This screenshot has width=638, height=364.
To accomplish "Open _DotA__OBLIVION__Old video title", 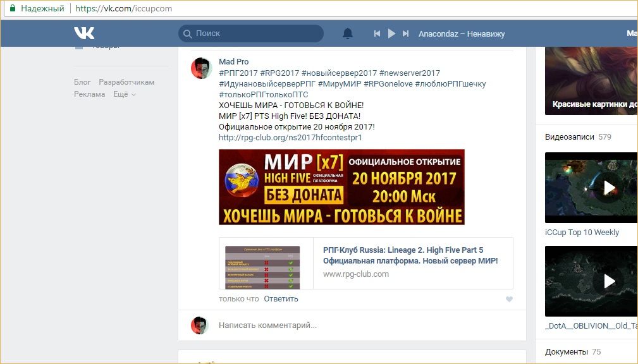I will click(x=591, y=326).
